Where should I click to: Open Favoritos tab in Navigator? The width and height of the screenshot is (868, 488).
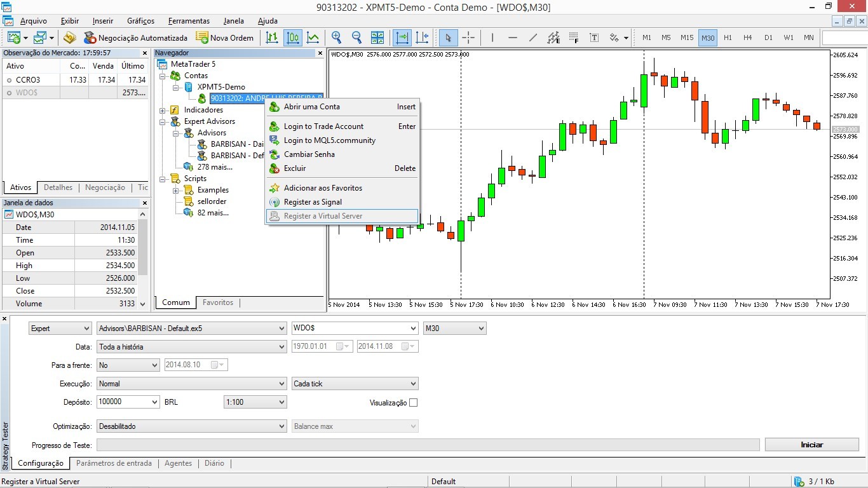(218, 302)
